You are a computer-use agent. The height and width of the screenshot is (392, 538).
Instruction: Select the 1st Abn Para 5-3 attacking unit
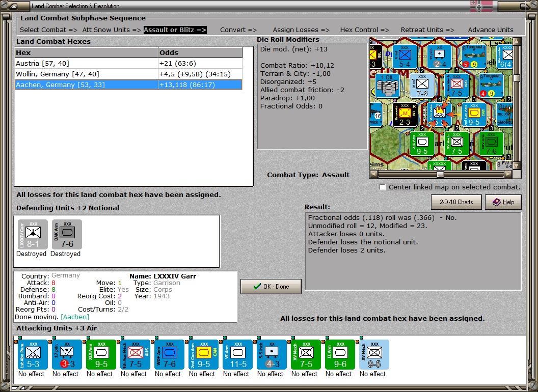coord(33,355)
